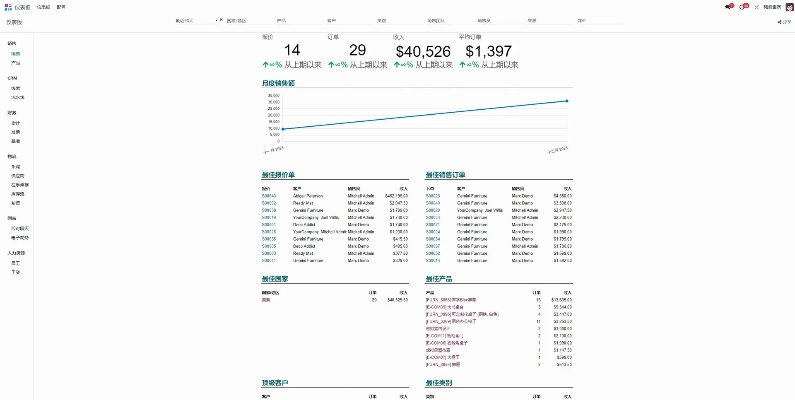Open the 配置 menu

62,6
